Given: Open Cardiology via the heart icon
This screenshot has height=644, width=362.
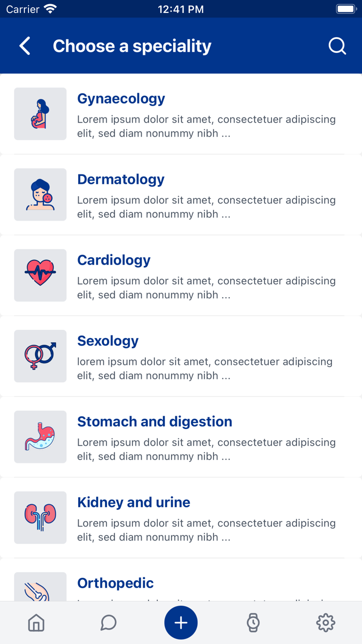Looking at the screenshot, I should (40, 275).
